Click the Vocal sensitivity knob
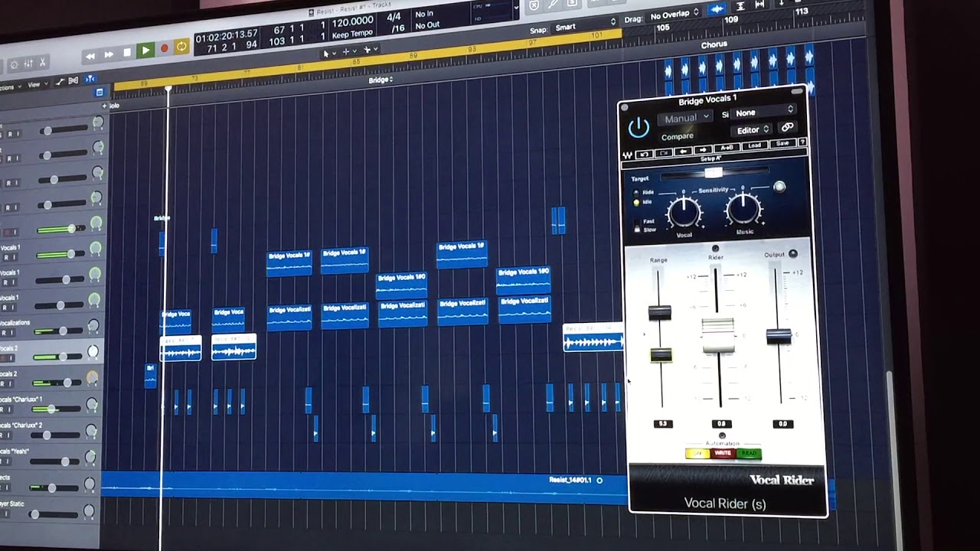This screenshot has height=551, width=980. click(684, 213)
